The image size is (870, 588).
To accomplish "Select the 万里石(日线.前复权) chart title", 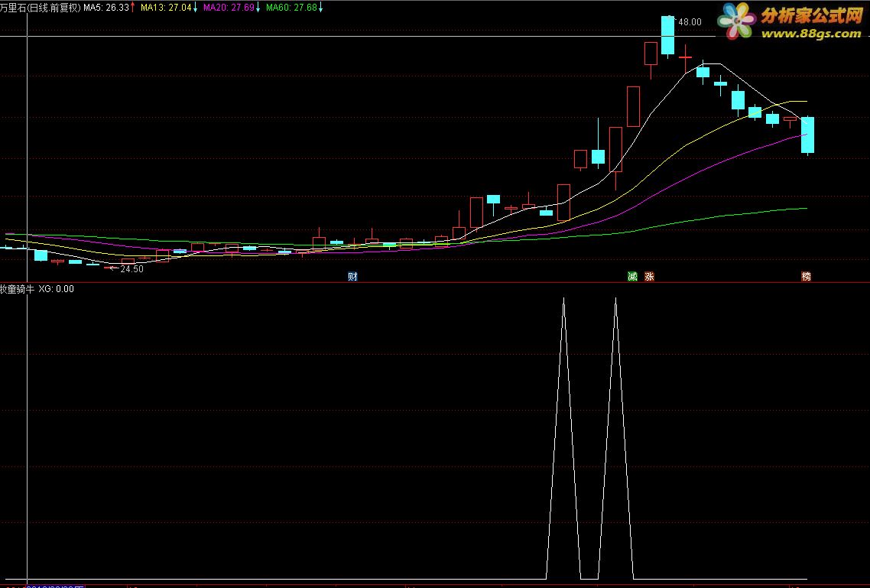I will tap(41, 8).
